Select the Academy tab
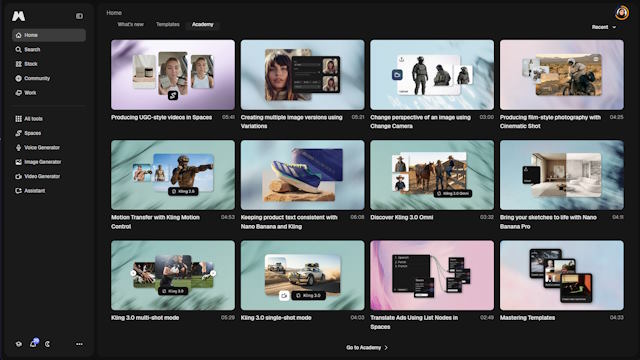Viewport: 640px width, 360px height. point(203,24)
